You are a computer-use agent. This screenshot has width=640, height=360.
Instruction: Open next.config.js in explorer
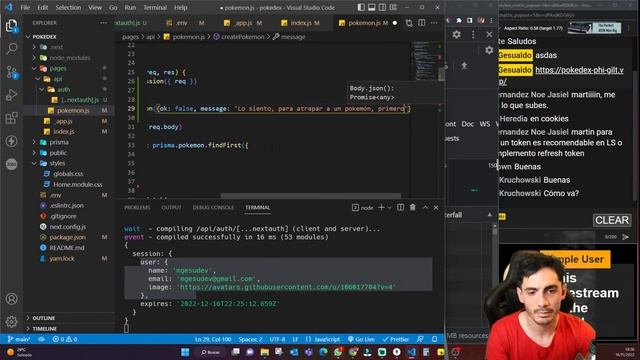tap(67, 227)
